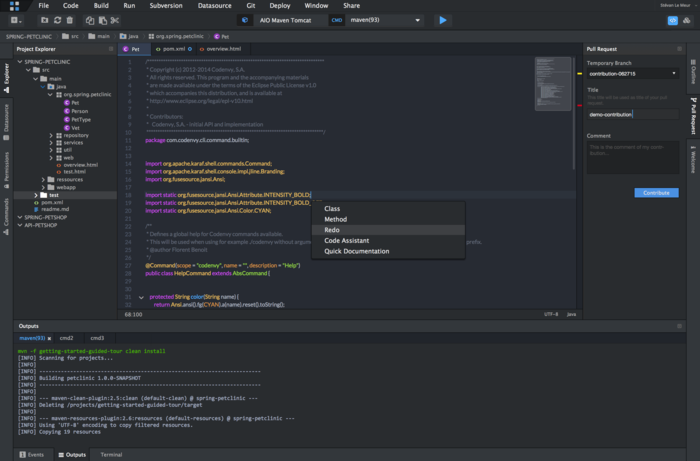The height and width of the screenshot is (461, 700).
Task: Open the Subversion menu
Action: [165, 5]
